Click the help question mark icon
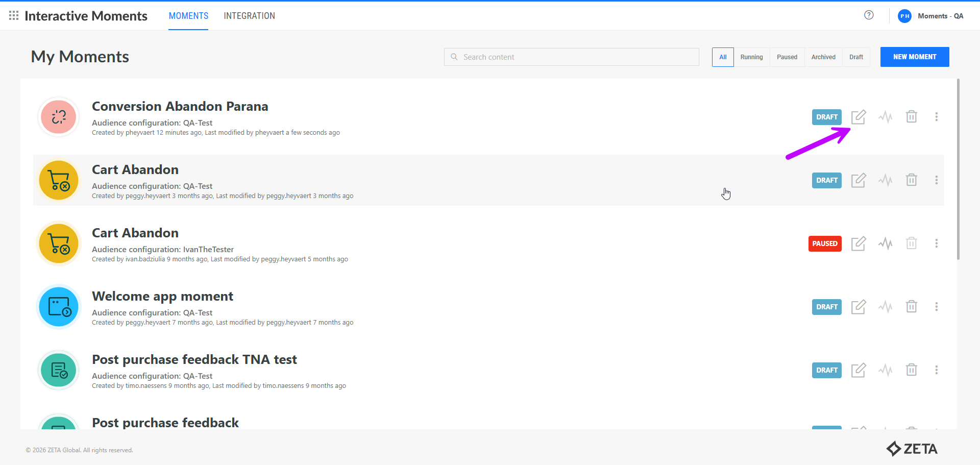 click(x=869, y=15)
